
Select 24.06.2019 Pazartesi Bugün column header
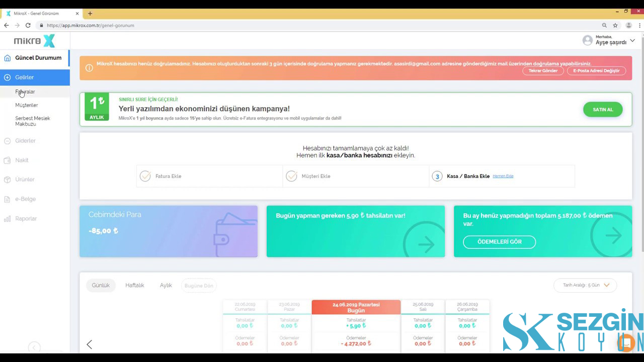click(x=356, y=307)
